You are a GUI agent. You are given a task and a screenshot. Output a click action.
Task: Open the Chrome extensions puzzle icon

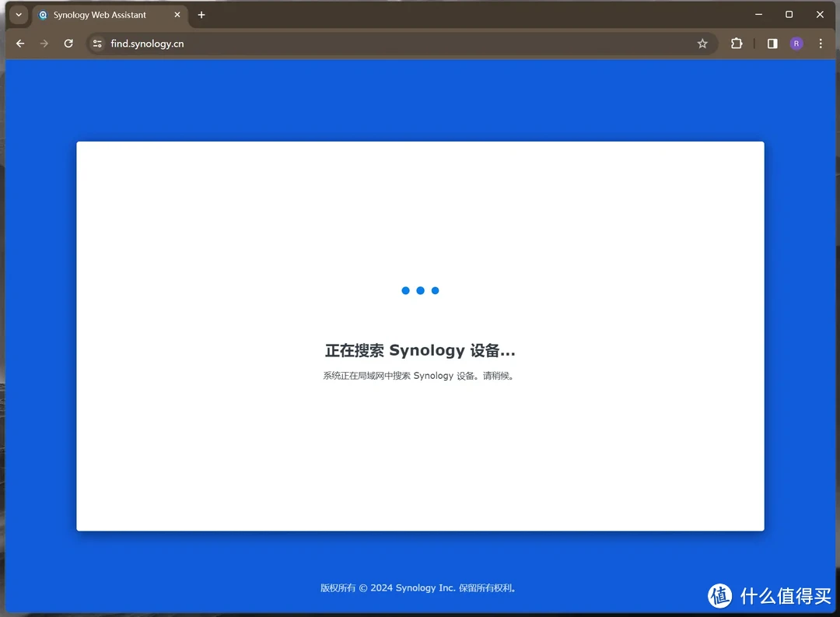(x=736, y=44)
